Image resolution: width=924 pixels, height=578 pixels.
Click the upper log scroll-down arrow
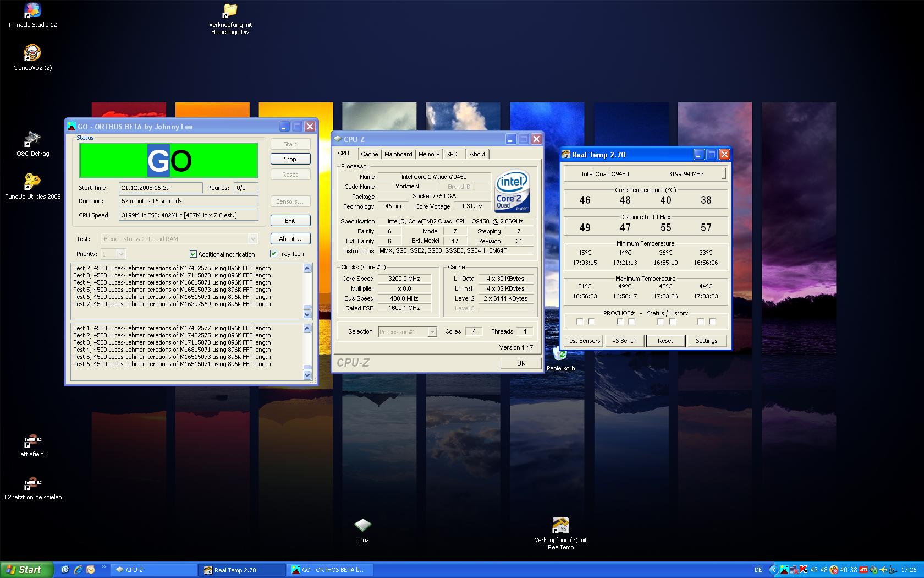(x=307, y=315)
